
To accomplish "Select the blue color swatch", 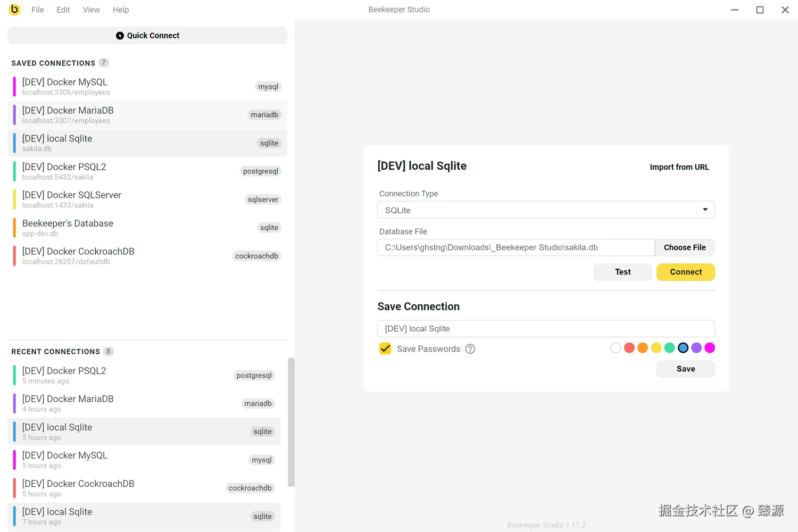I will 683,348.
